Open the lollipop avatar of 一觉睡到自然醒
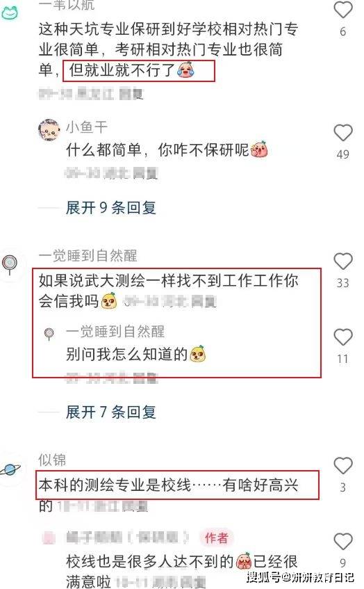The width and height of the screenshot is (364, 589). click(x=10, y=264)
